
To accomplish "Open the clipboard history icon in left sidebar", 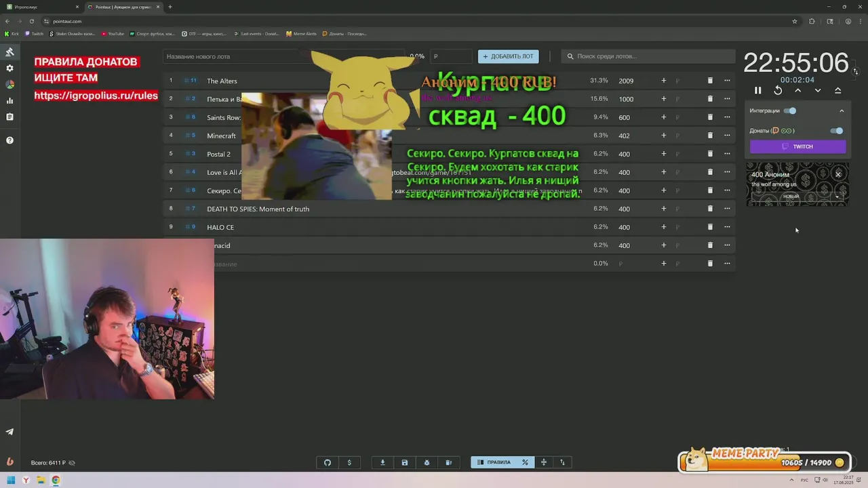I will coord(9,117).
